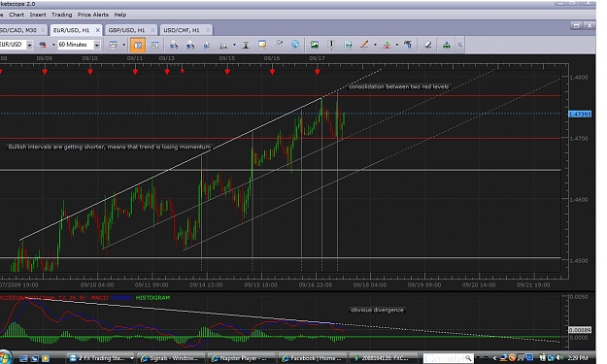Select the 'obvious divergence' label
Viewport: 607px width, 364px height.
tap(377, 310)
